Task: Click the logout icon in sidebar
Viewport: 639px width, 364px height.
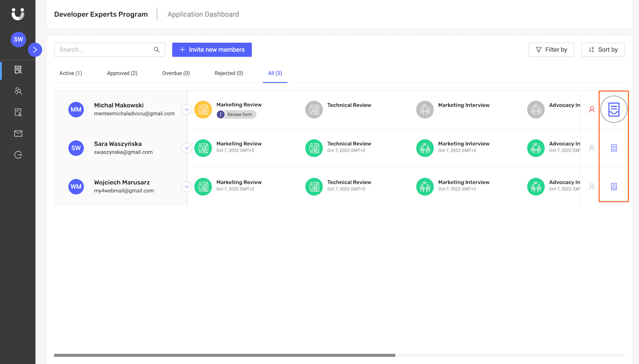Action: [x=18, y=155]
